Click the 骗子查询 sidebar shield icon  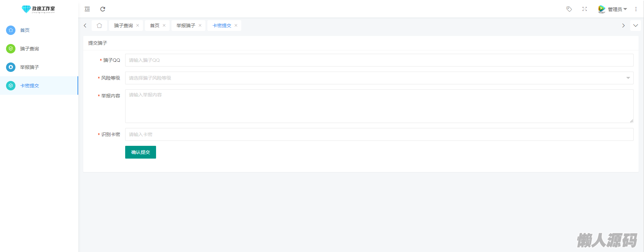[11, 49]
